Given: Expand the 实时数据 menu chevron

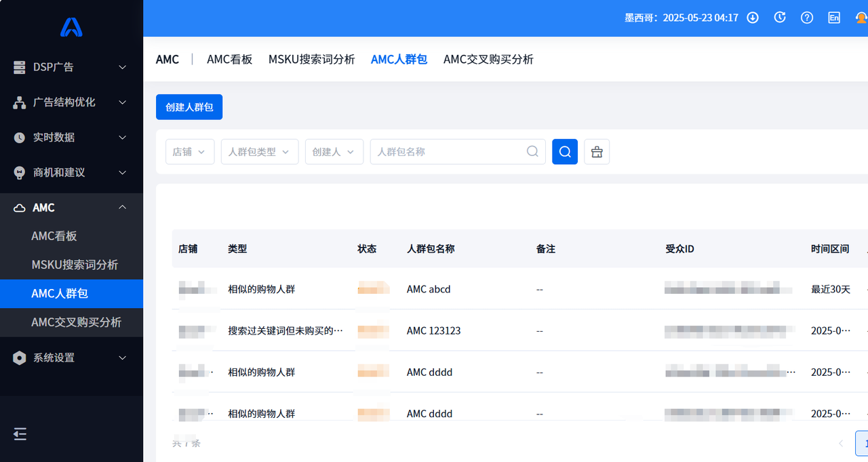Looking at the screenshot, I should (123, 138).
